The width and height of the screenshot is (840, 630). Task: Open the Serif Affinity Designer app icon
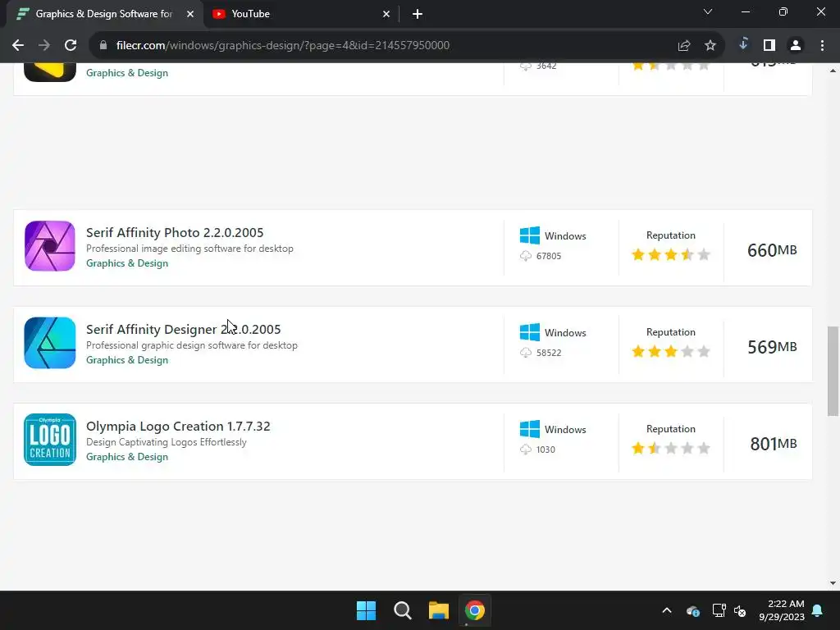[50, 343]
